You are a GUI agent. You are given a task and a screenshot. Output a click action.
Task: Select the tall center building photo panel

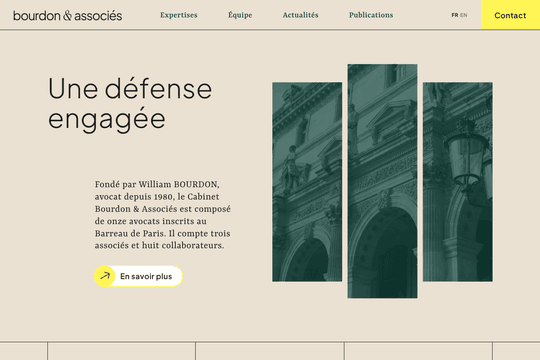point(382,181)
